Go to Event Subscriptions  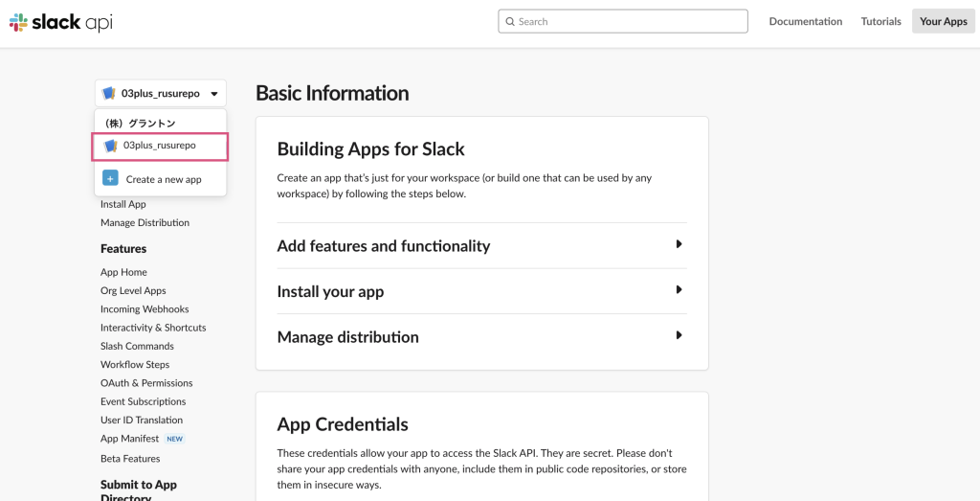(143, 401)
